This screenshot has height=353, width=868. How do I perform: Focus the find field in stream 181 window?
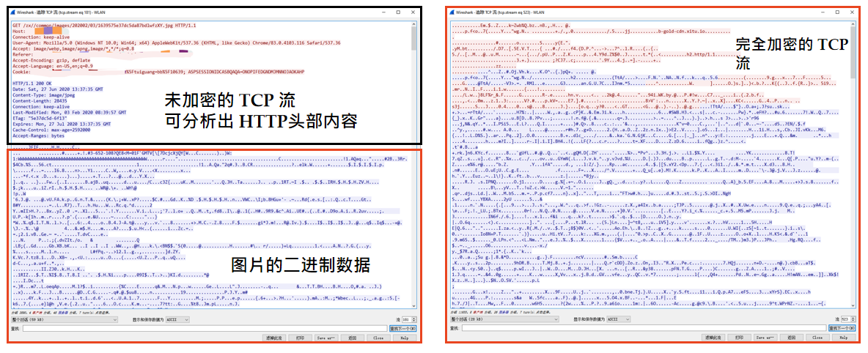tap(205, 329)
